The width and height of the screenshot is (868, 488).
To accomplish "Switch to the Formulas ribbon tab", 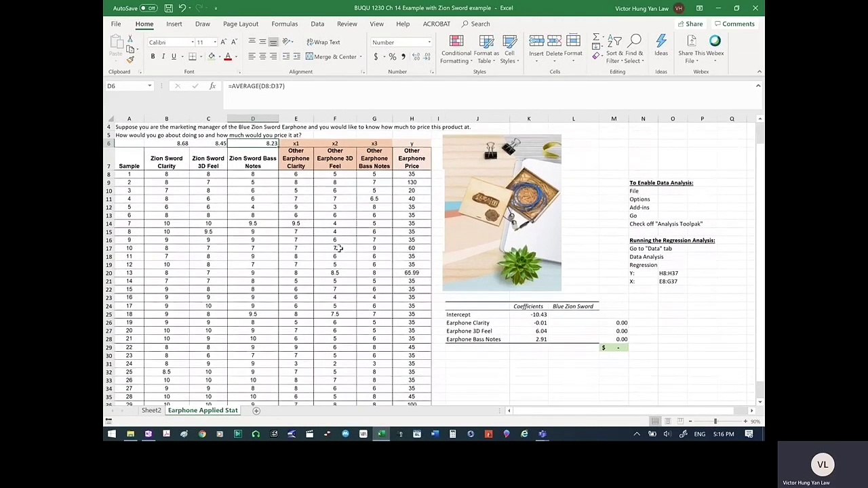I will point(285,24).
